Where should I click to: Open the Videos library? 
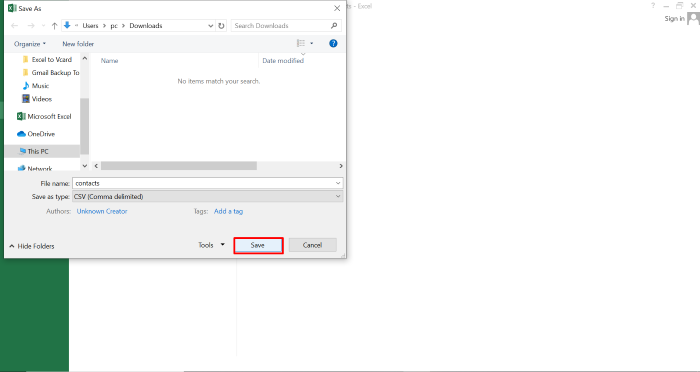click(37, 99)
